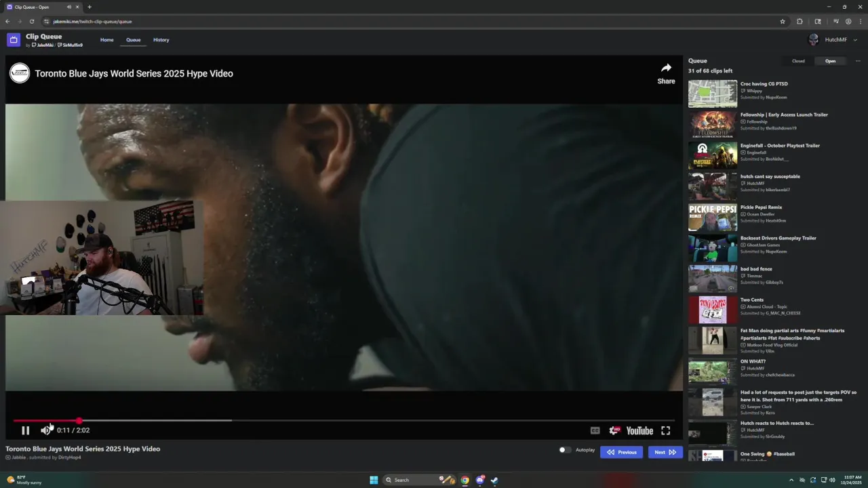Share the video using the Share arrow
The height and width of the screenshot is (488, 868).
tap(666, 73)
